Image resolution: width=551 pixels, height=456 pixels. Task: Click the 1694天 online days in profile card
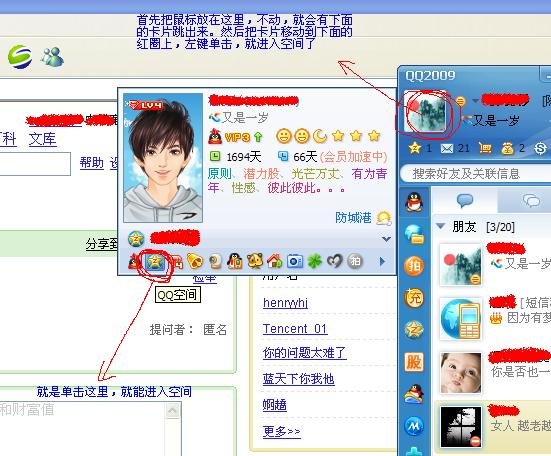(244, 157)
